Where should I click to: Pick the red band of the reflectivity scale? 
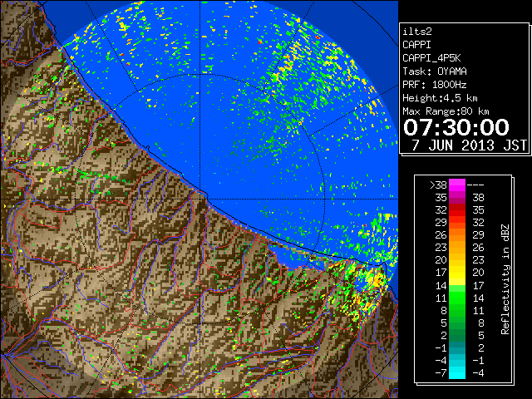tap(457, 210)
